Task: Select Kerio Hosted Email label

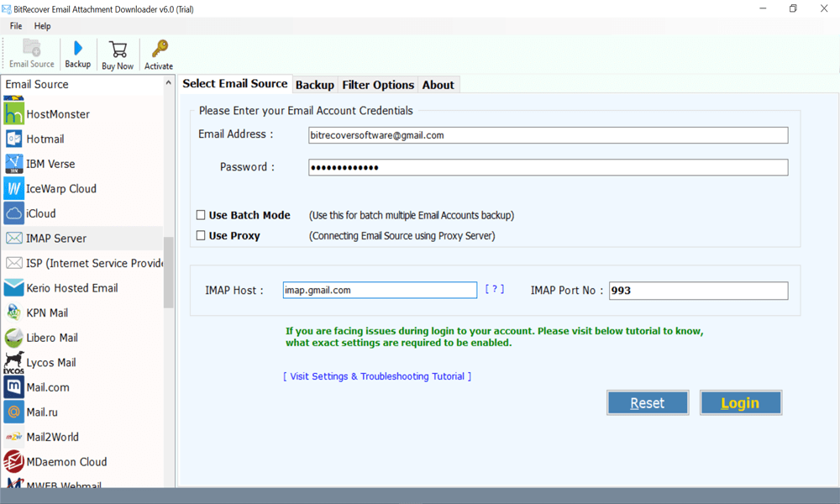Action: [x=72, y=287]
